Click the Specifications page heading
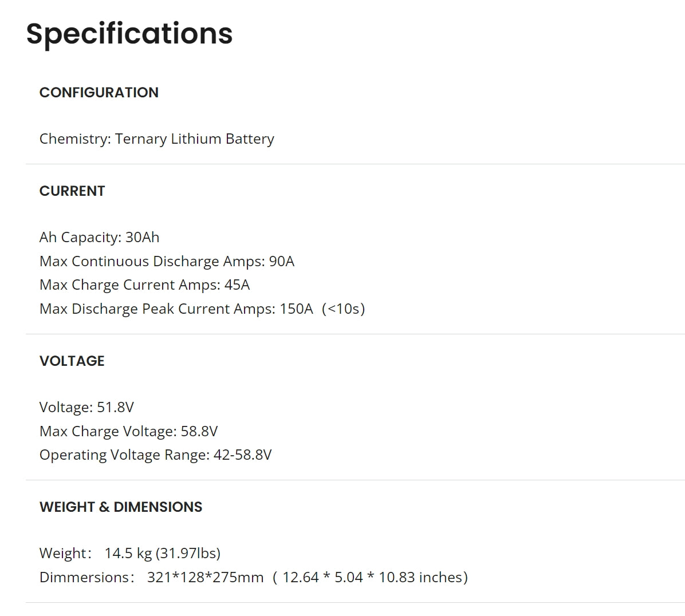This screenshot has height=616, width=685. (x=129, y=34)
